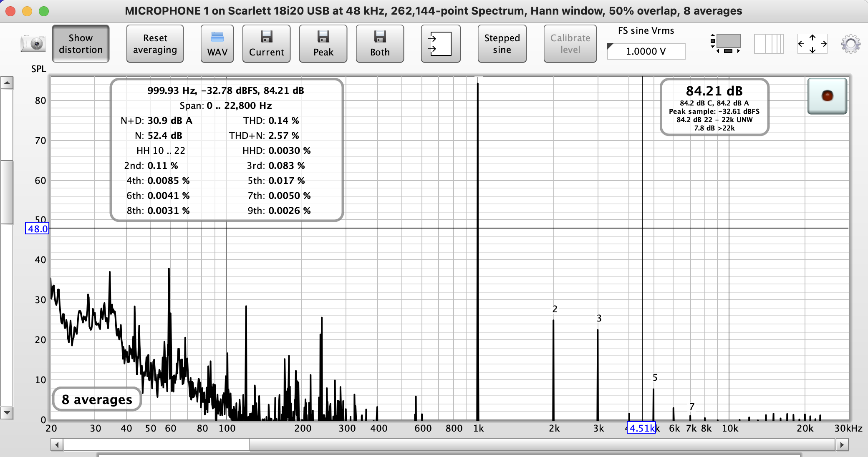Click the Calibrate level button
Screen dimensions: 868x457
[x=570, y=44]
